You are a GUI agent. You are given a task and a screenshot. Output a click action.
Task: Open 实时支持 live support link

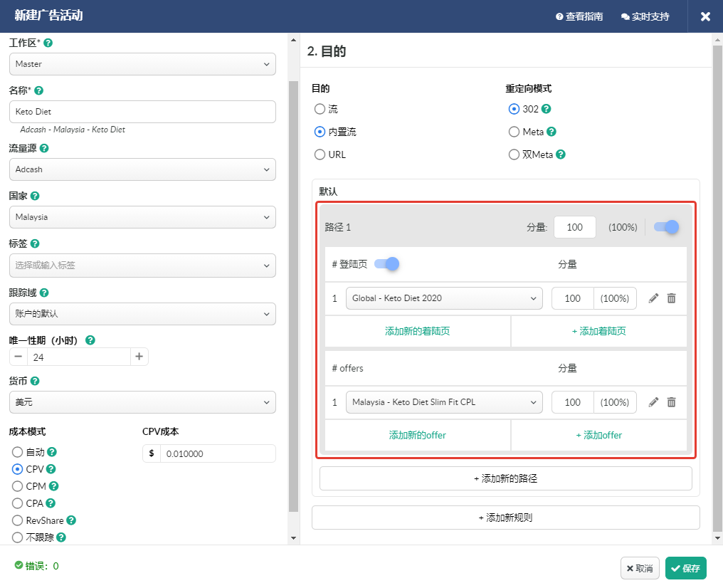point(645,16)
